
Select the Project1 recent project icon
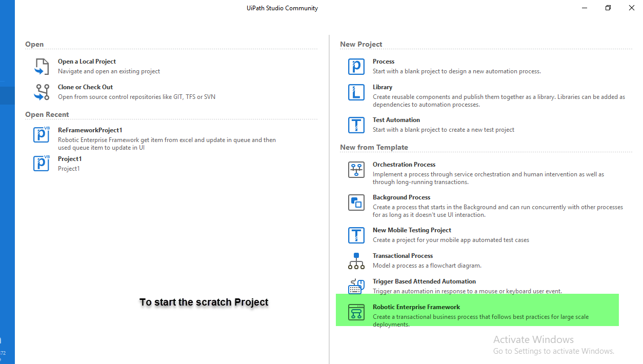click(x=41, y=164)
